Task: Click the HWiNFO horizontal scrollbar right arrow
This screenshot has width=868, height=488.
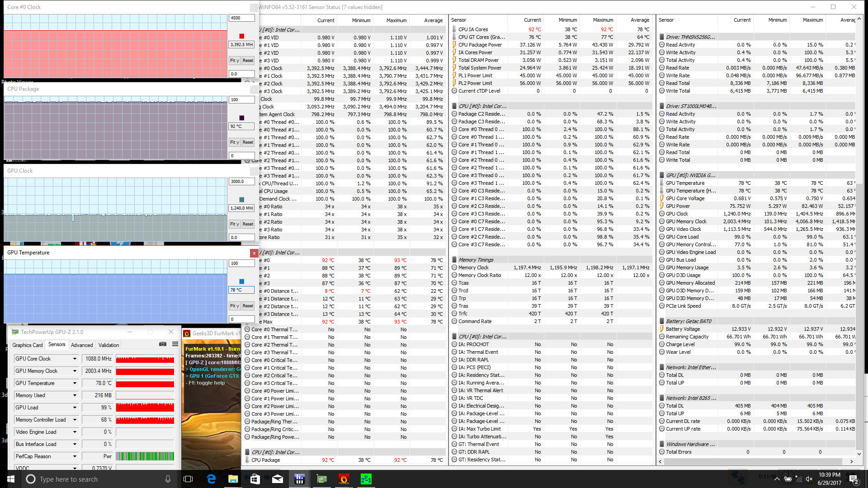Action: coord(852,461)
